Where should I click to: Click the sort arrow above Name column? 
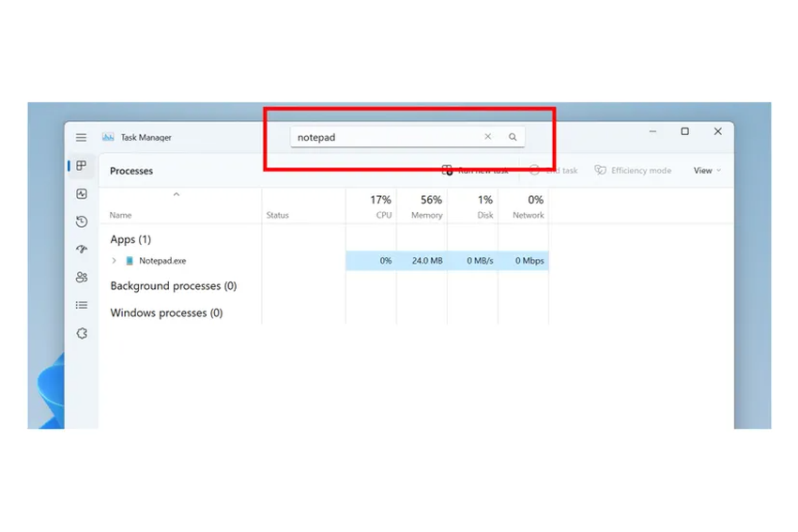tap(176, 195)
